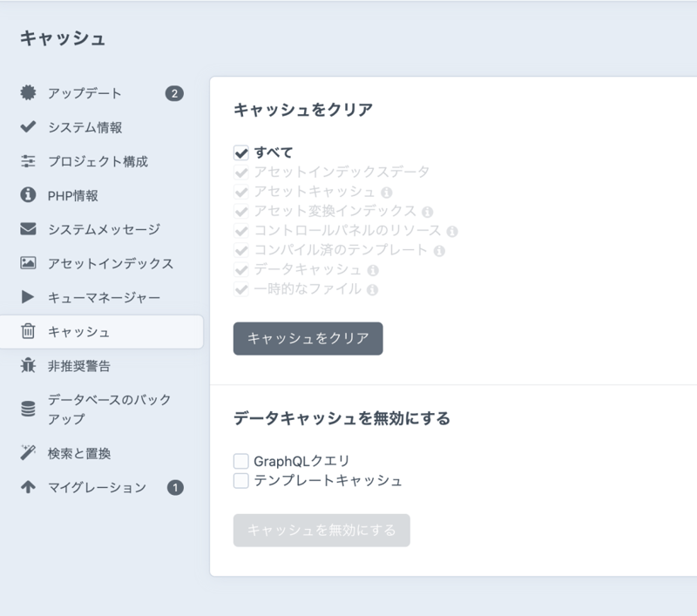The image size is (697, 616).
Task: Open the マイグレーション menu item
Action: click(x=97, y=488)
